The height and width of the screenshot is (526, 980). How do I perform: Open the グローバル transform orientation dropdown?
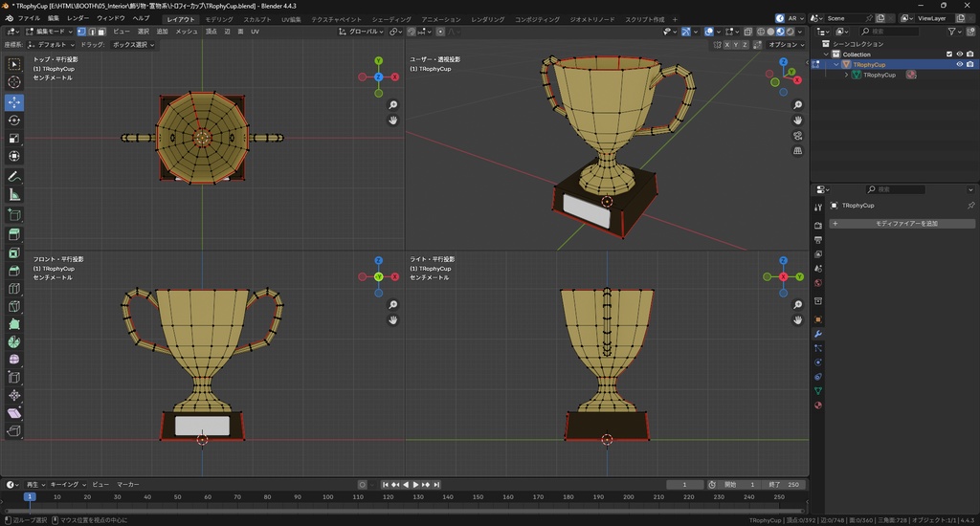(364, 32)
